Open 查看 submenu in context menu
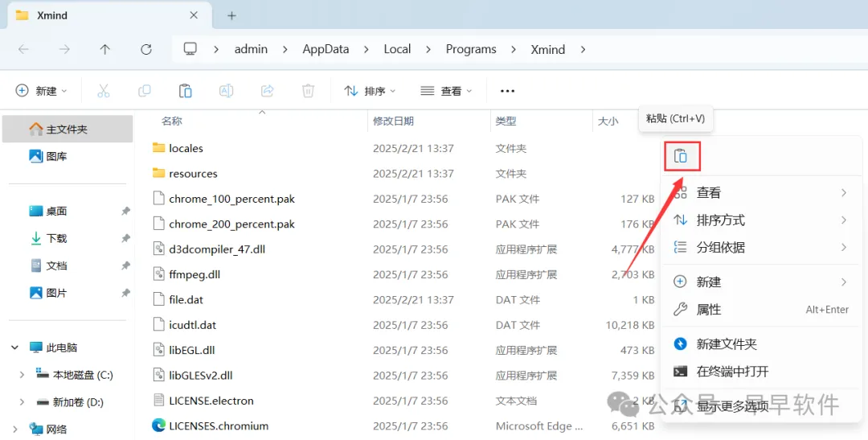The image size is (868, 440). [761, 193]
